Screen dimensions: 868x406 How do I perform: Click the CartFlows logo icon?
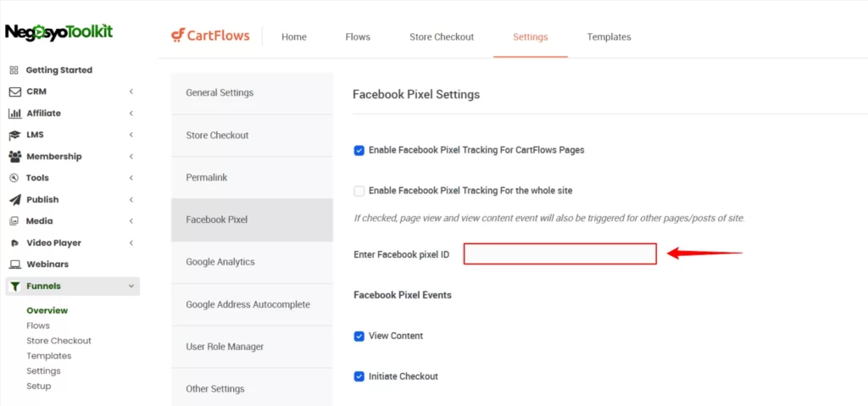(177, 36)
